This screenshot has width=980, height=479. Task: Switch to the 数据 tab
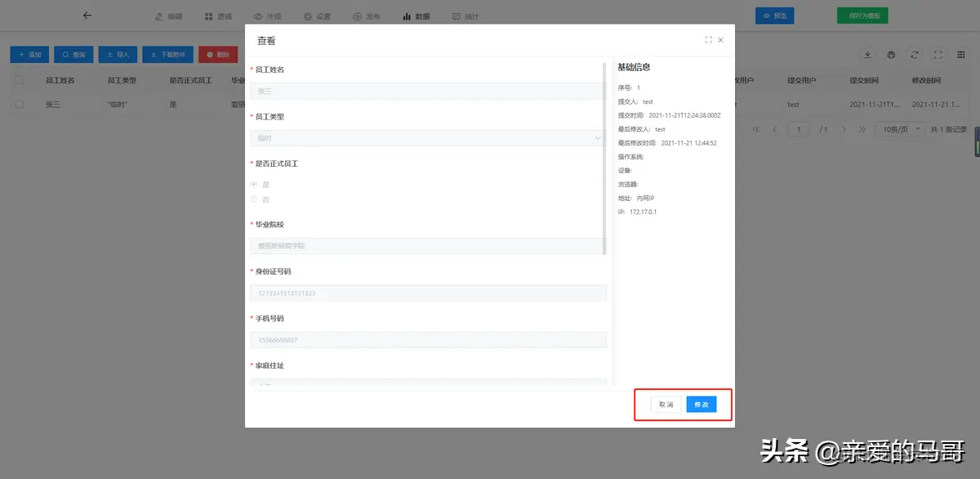click(416, 16)
